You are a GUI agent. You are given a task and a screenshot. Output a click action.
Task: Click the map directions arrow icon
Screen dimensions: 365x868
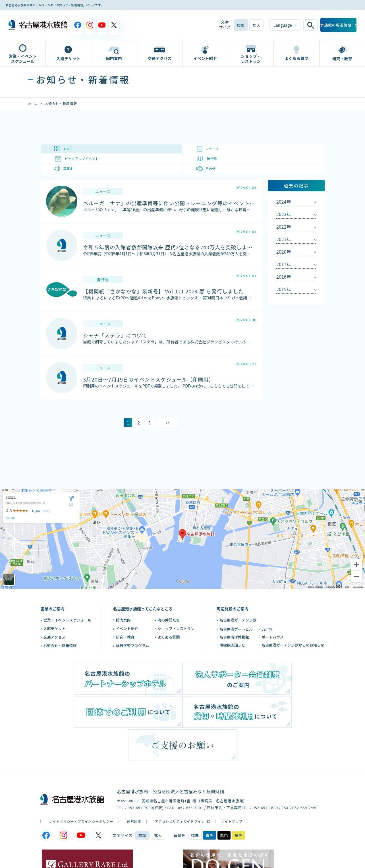pyautogui.click(x=71, y=499)
